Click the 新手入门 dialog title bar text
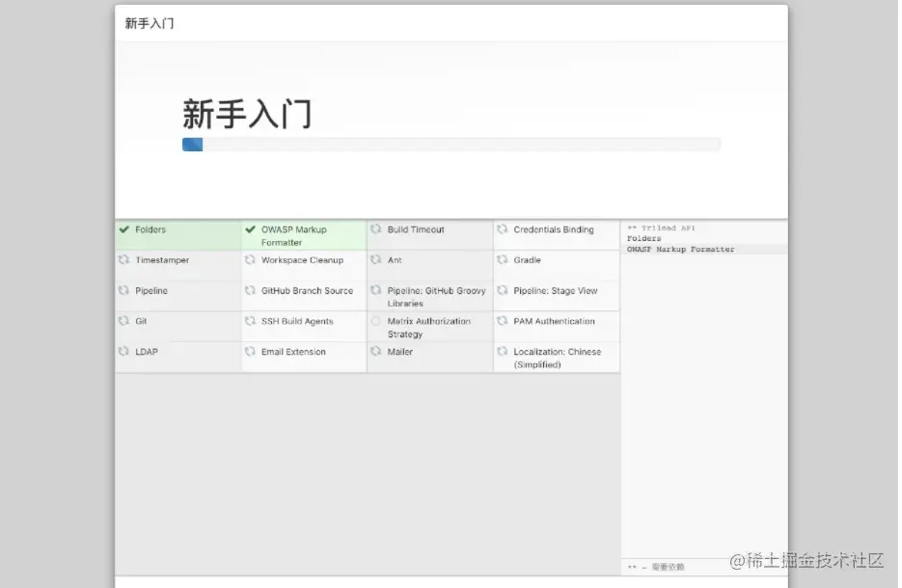 point(150,23)
